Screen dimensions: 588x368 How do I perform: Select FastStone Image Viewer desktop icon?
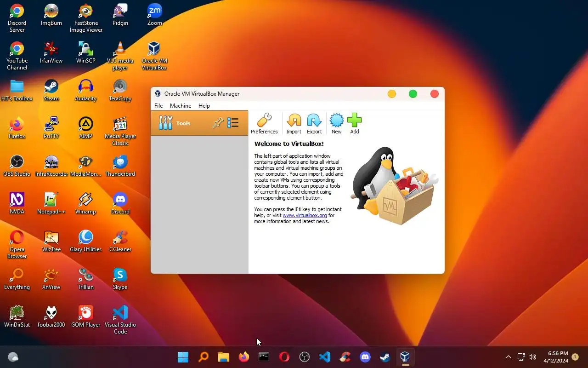coord(86,18)
